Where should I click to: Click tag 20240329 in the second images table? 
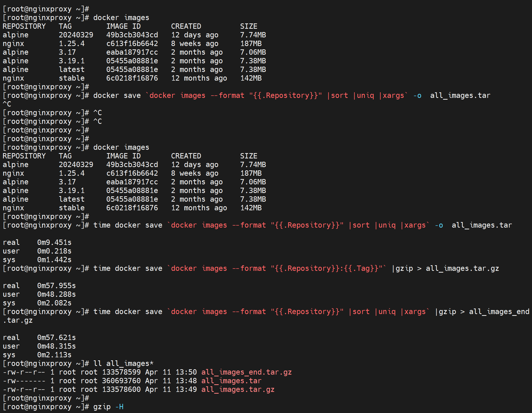click(x=76, y=165)
